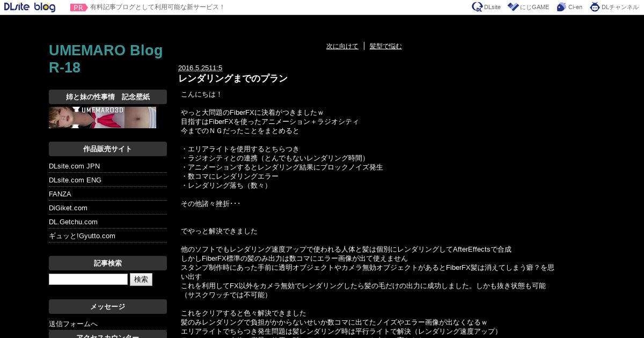Open DL.Getchu.com sidebar link
The image size is (644, 338).
(73, 222)
